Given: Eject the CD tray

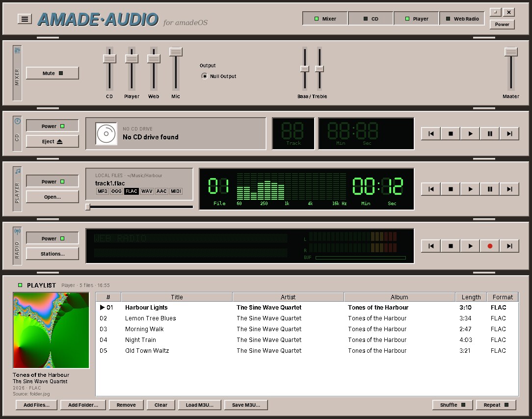Looking at the screenshot, I should click(52, 141).
